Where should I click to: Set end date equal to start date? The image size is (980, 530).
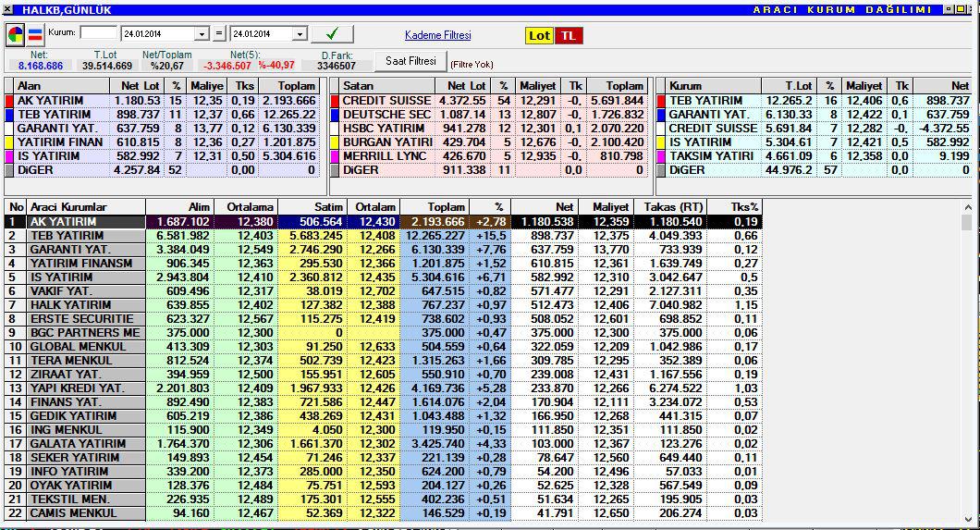click(219, 33)
